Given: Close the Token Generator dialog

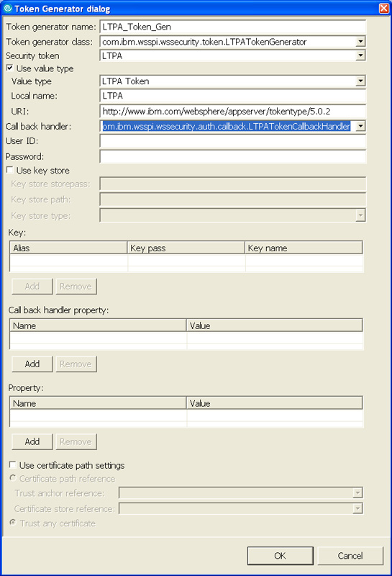Looking at the screenshot, I should point(384,8).
